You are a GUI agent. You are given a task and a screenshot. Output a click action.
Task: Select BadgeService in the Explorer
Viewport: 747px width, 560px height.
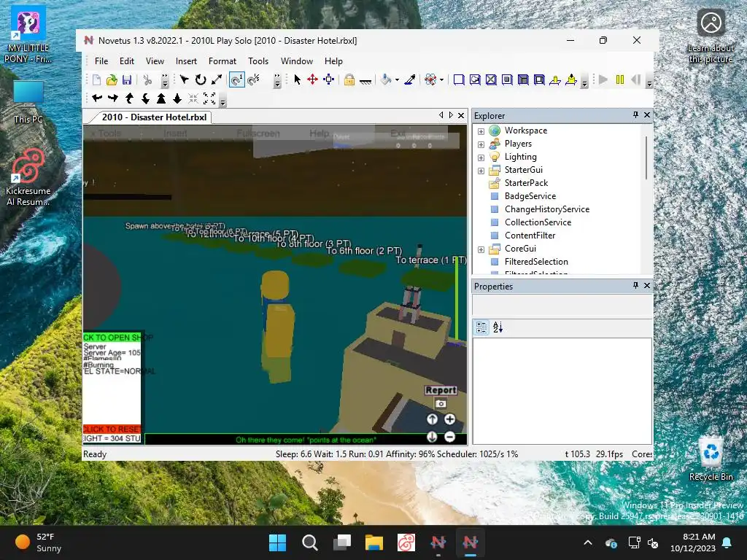click(x=530, y=196)
